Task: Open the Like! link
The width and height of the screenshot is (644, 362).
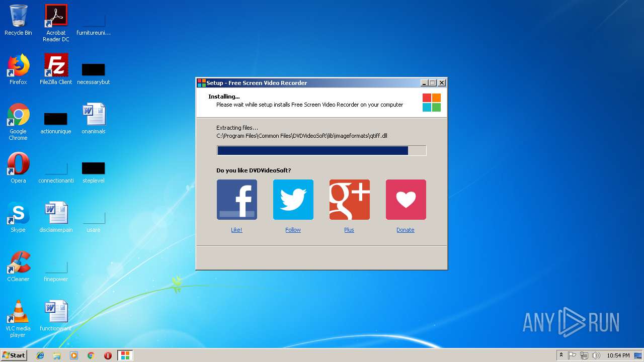Action: pyautogui.click(x=236, y=230)
